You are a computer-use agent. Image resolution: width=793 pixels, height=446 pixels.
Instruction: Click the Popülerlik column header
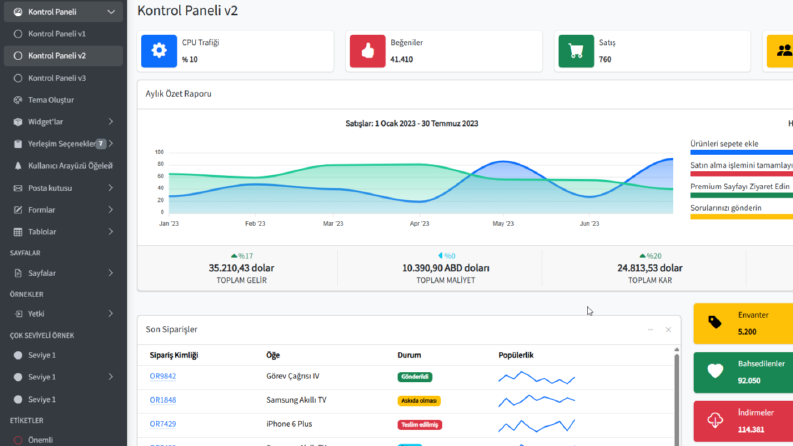516,355
